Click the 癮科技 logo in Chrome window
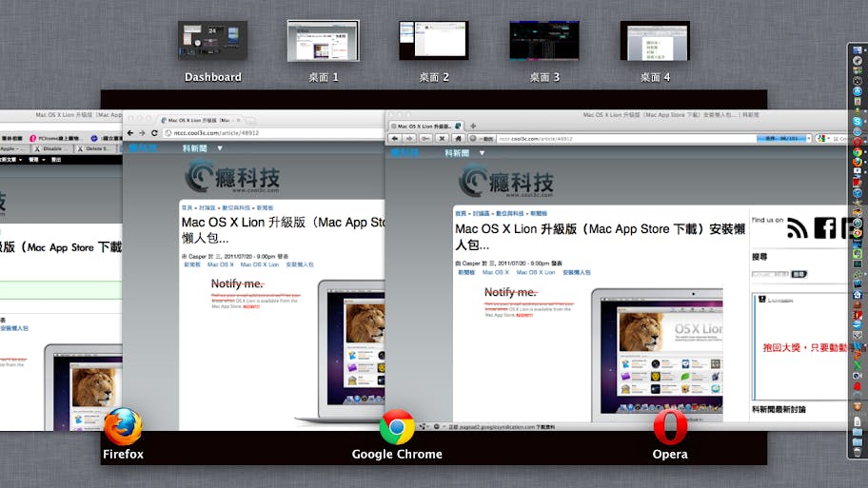The image size is (868, 488). [232, 177]
